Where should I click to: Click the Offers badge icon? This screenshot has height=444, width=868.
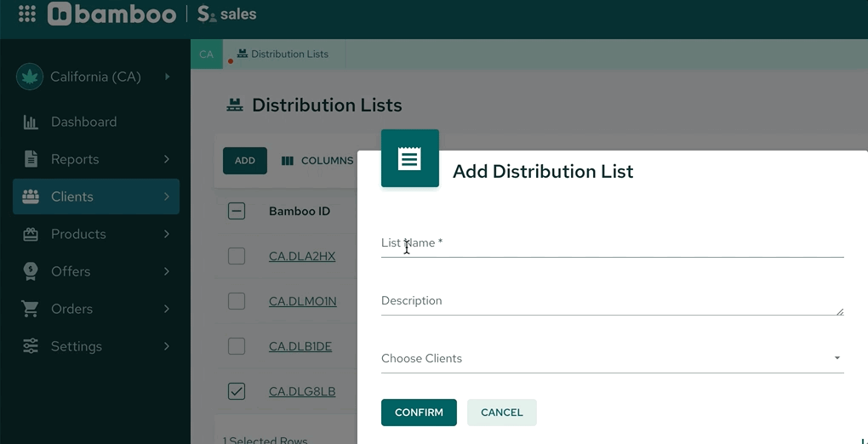point(31,271)
